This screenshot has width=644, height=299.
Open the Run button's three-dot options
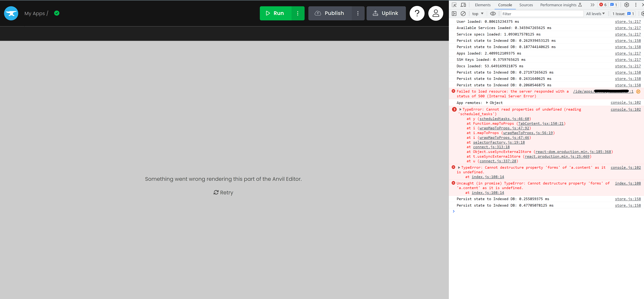pyautogui.click(x=297, y=13)
